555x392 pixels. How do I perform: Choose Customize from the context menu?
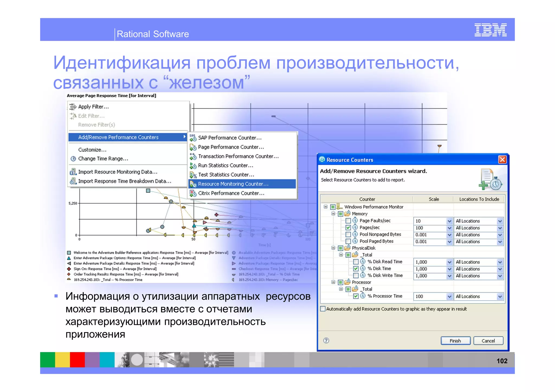[92, 150]
